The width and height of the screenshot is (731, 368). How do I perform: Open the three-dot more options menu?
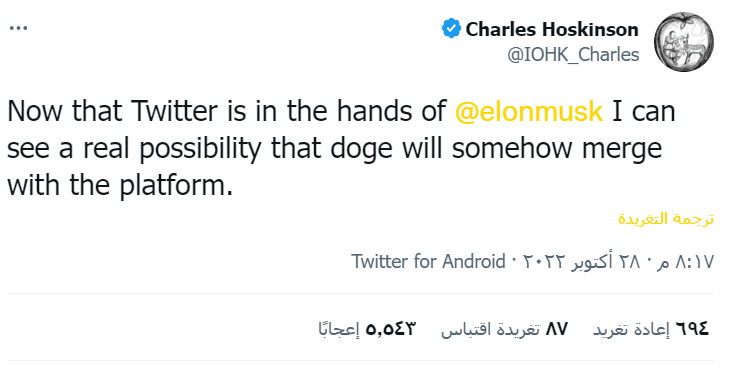[19, 28]
